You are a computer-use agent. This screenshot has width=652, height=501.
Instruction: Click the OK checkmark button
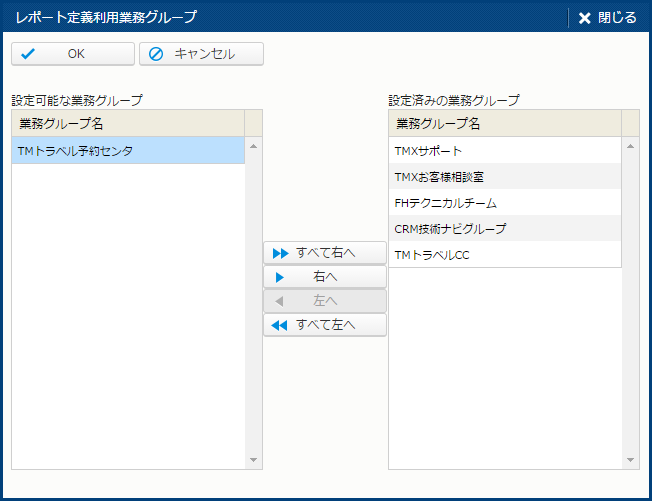(x=72, y=54)
